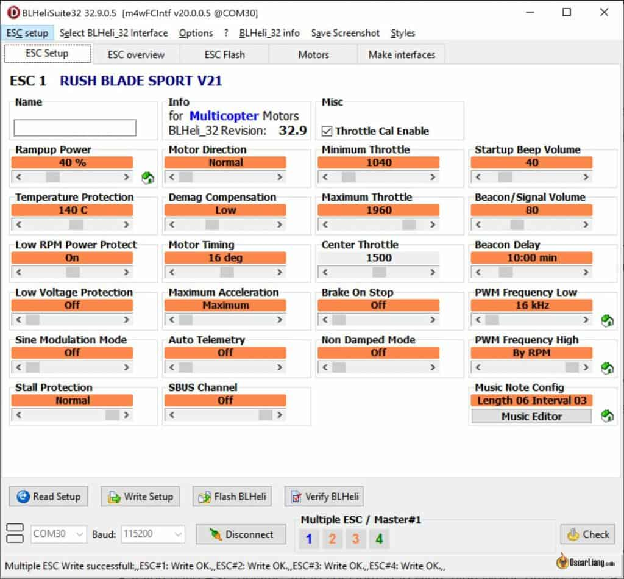The height and width of the screenshot is (579, 624).
Task: Switch to the Motors tab
Action: tap(313, 55)
